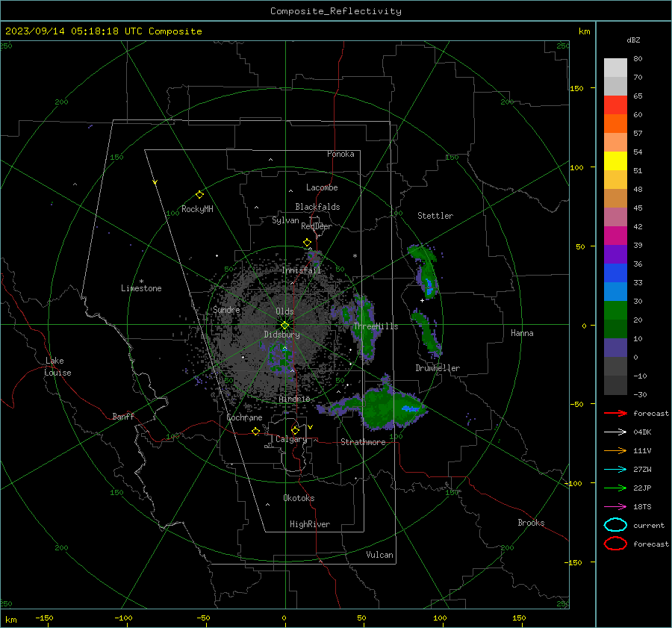
Task: Click the Olds town label
Action: tap(284, 311)
